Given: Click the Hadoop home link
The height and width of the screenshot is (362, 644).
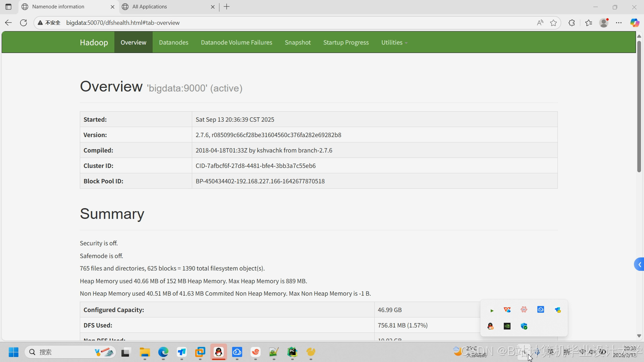Looking at the screenshot, I should (x=94, y=42).
